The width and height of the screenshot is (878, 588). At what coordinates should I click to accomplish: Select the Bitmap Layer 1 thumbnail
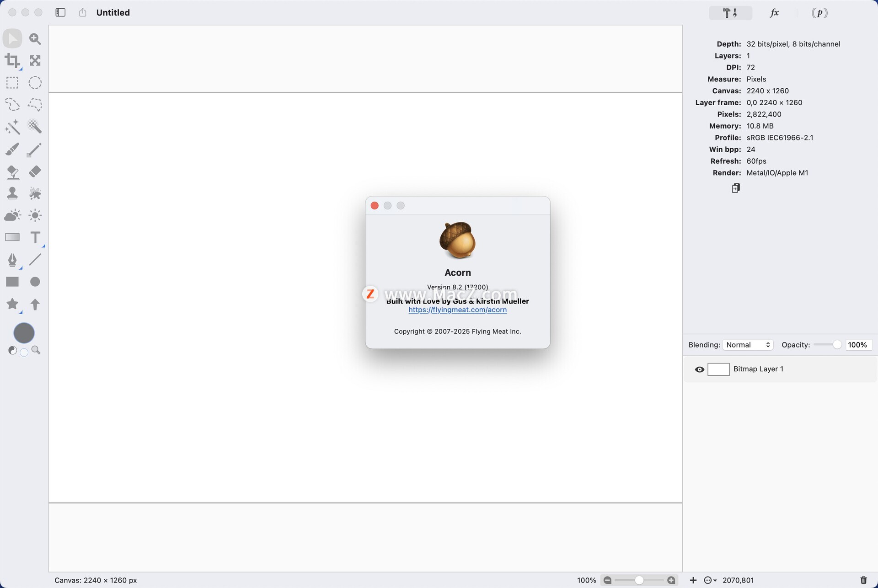pyautogui.click(x=718, y=369)
